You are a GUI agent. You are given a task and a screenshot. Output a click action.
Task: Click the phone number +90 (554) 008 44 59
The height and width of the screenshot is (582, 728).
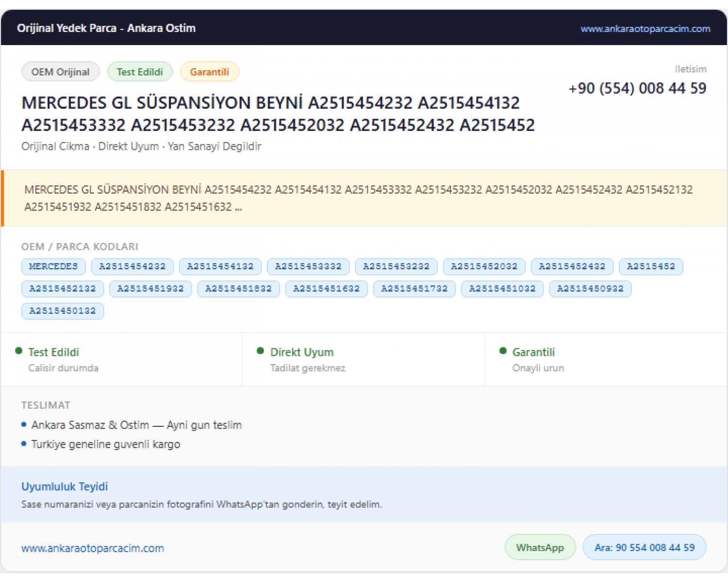(x=638, y=88)
